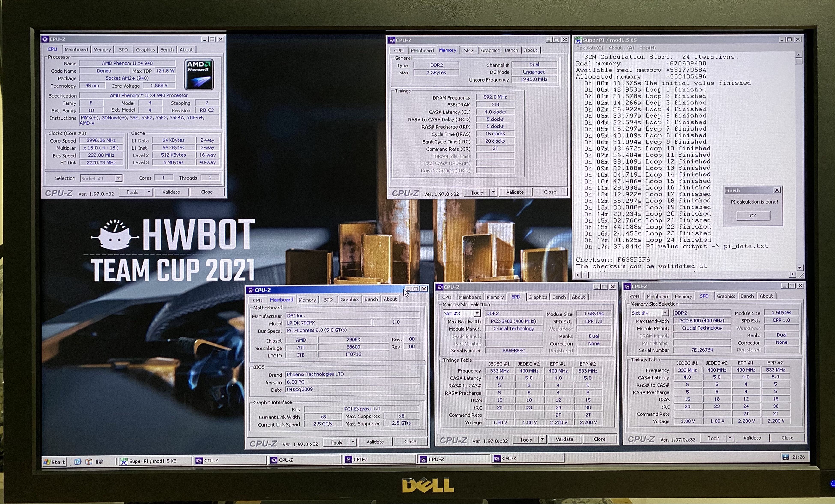Screen dimensions: 835x504
Task: Click Close button in the Slot #3 SPD window
Action: (x=599, y=439)
